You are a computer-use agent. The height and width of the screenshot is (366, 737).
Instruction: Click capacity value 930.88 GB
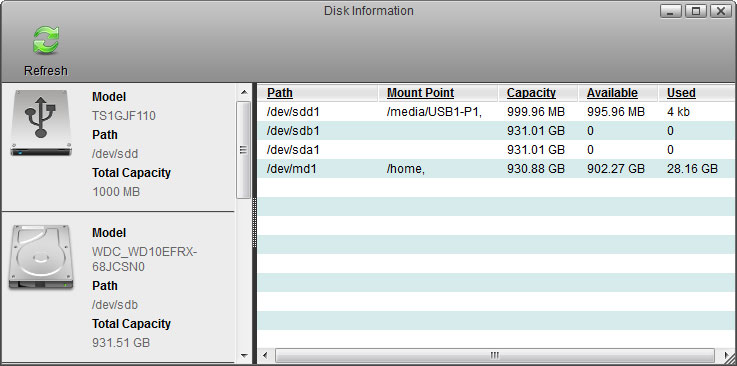[x=536, y=169]
